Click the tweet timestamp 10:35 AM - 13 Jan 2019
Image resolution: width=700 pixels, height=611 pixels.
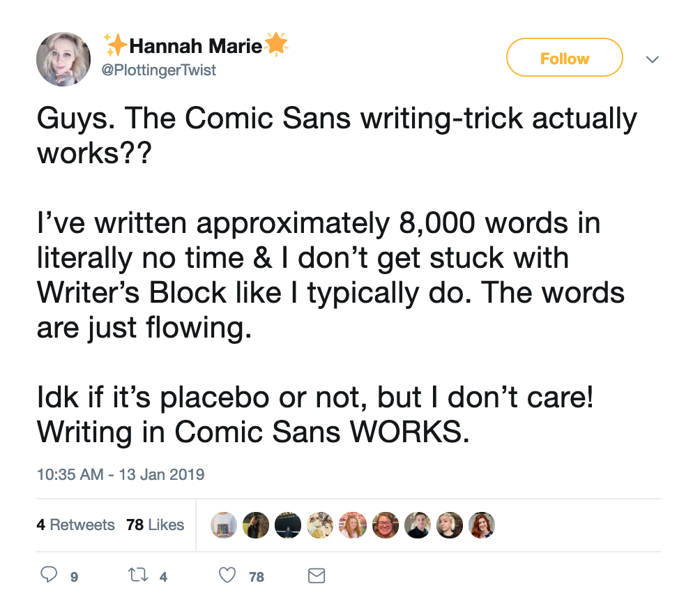pyautogui.click(x=121, y=474)
